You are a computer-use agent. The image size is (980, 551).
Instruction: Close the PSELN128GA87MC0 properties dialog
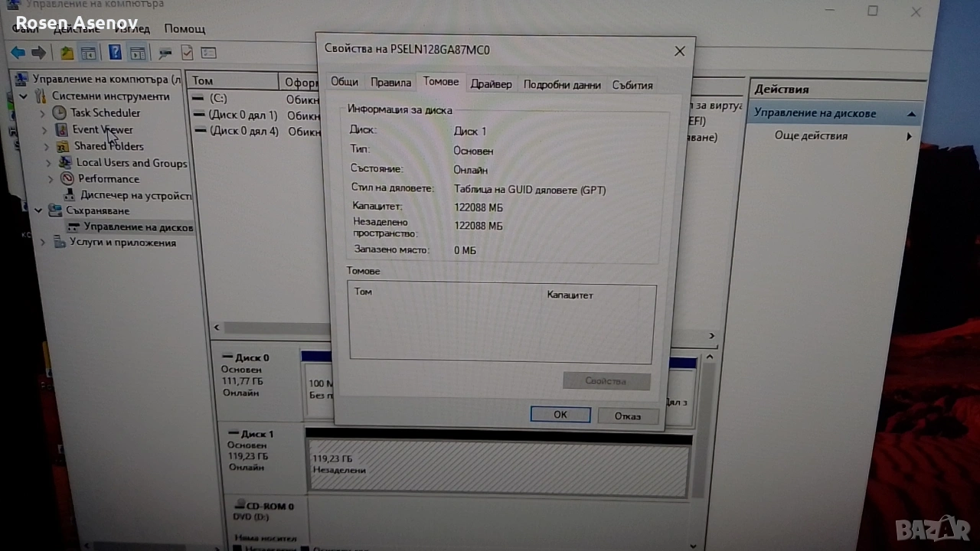[x=679, y=51]
